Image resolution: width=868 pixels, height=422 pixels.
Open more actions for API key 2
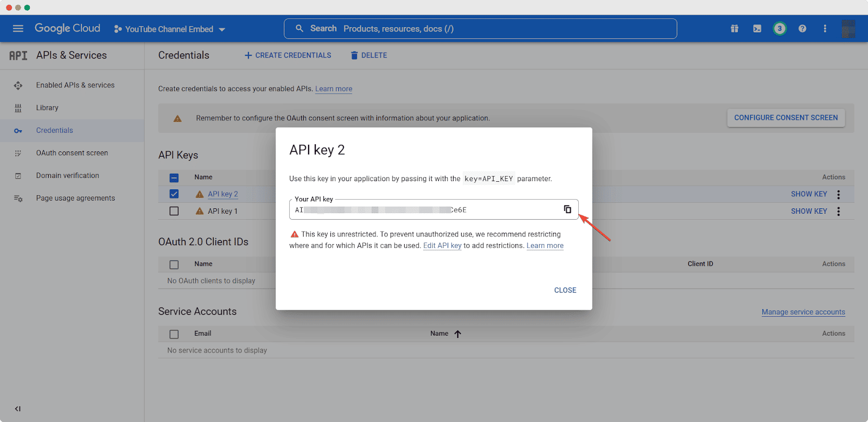[839, 194]
